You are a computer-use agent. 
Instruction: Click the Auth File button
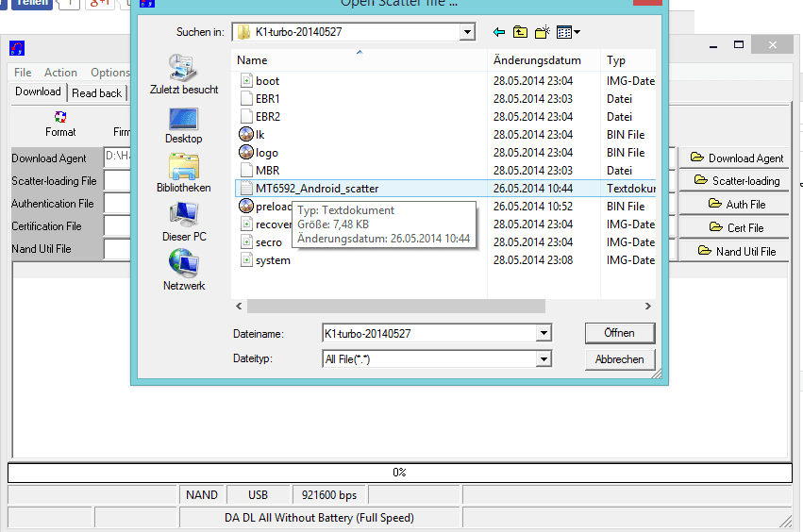click(x=736, y=204)
